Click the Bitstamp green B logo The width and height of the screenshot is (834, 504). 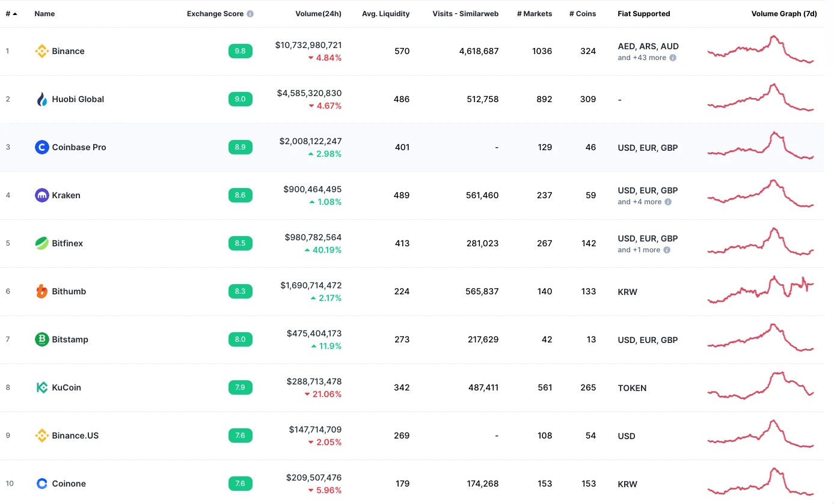41,339
